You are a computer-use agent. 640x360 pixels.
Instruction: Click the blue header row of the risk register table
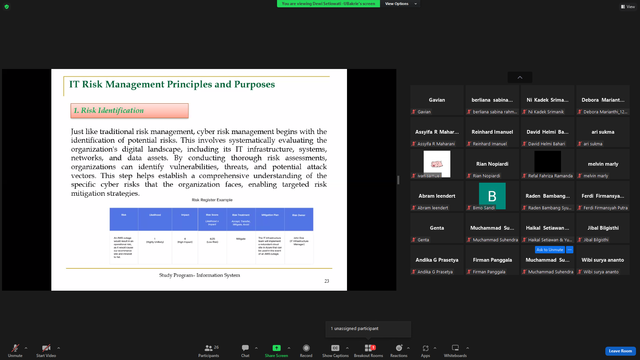coord(211,219)
